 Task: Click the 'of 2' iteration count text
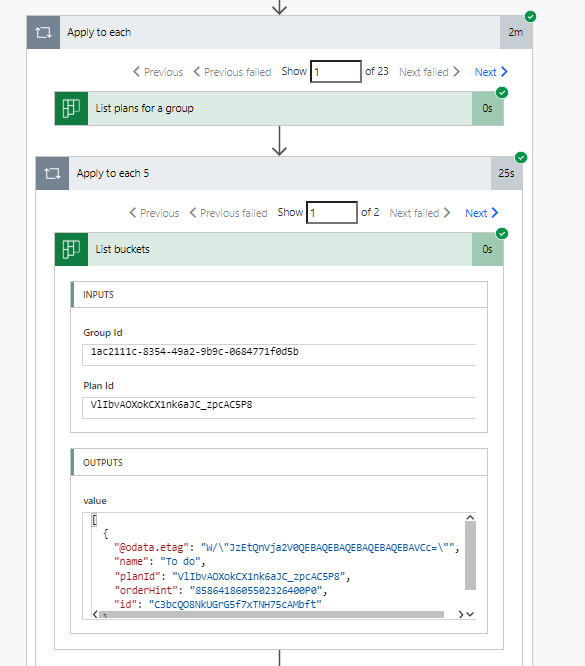click(x=370, y=212)
